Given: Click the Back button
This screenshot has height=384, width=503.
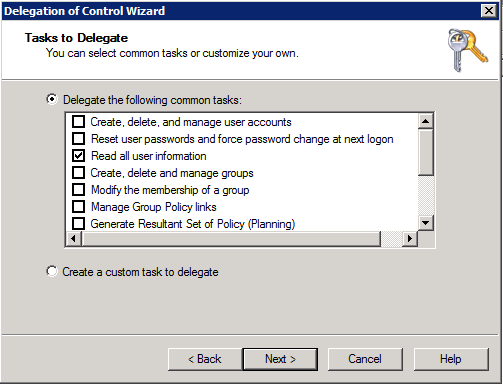Looking at the screenshot, I should (x=205, y=359).
